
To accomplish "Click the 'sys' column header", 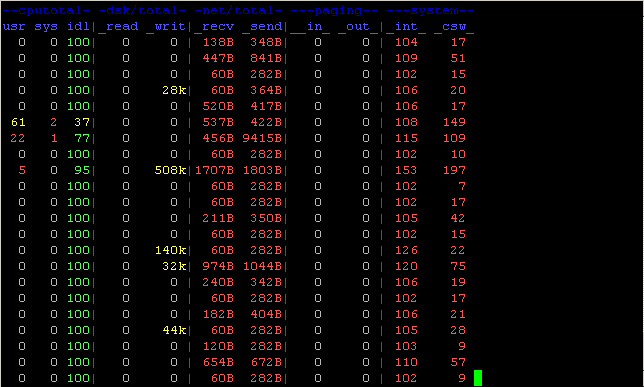I will coord(46,27).
